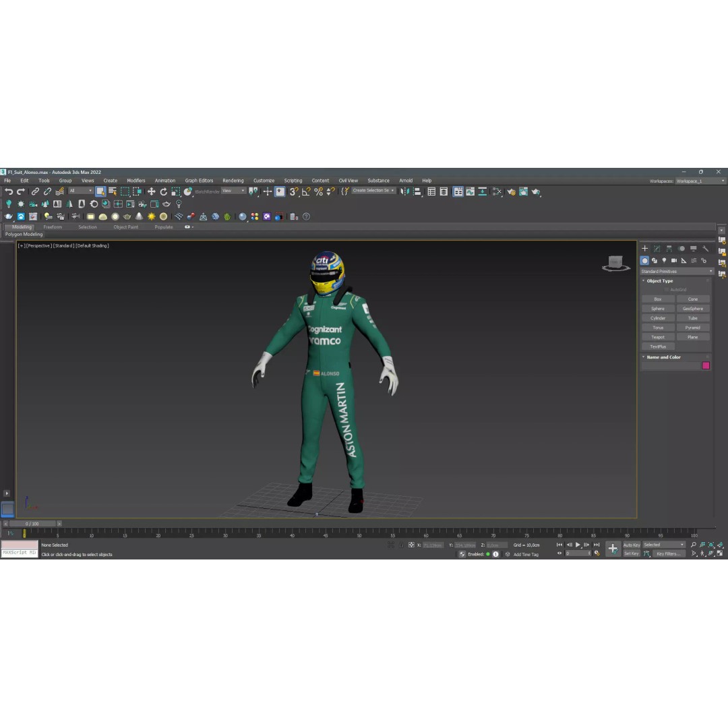
Task: Switch to the Modify command panel icon
Action: tap(658, 249)
